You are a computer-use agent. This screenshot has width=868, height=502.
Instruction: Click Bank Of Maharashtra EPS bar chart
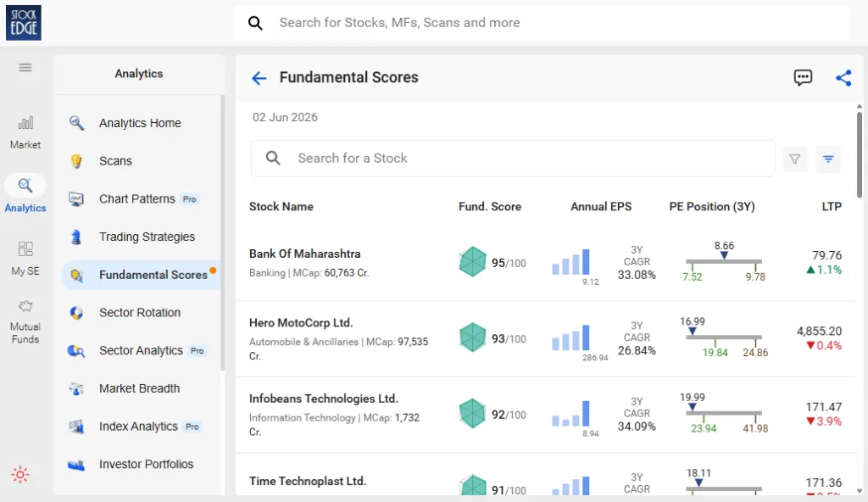coord(570,262)
